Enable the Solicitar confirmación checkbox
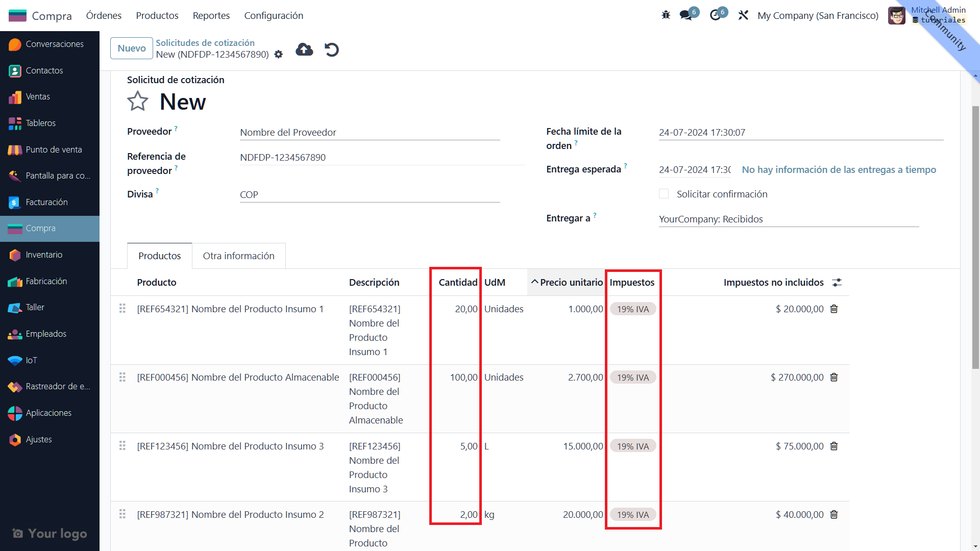Viewport: 980px width, 551px height. (664, 194)
